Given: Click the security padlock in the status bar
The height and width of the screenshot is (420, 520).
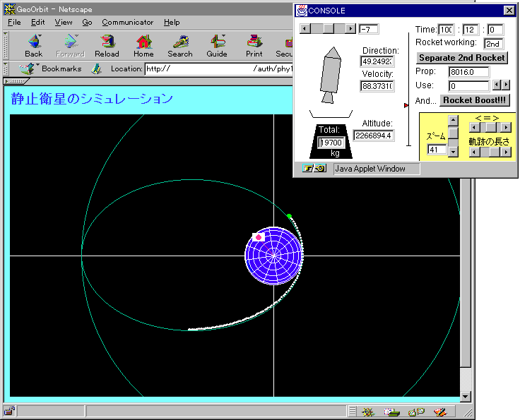Looking at the screenshot, I should point(9,412).
